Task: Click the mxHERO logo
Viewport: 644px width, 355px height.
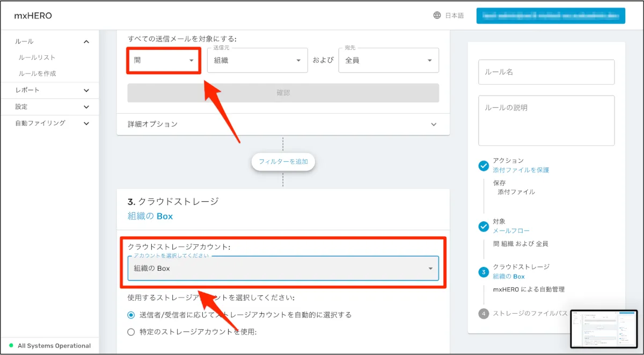Action: pyautogui.click(x=33, y=16)
